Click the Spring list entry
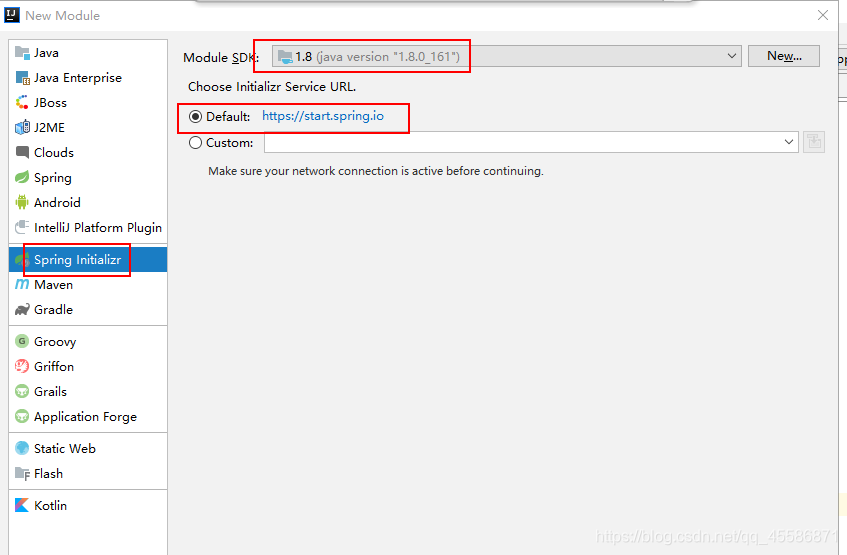This screenshot has width=847, height=555. pos(88,177)
